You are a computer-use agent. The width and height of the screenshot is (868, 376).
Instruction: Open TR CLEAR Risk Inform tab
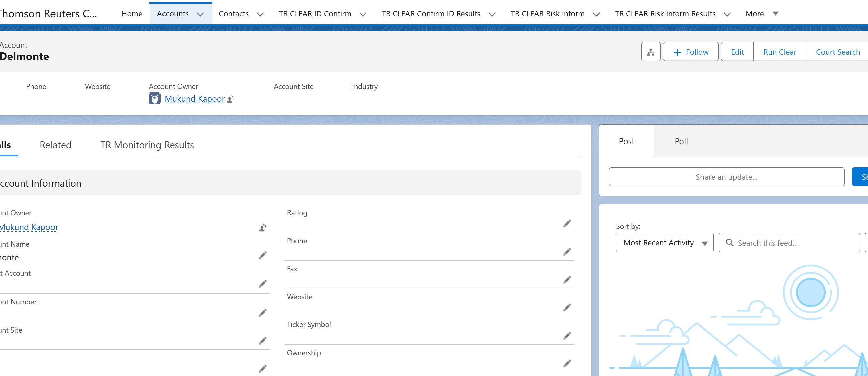[x=548, y=14]
